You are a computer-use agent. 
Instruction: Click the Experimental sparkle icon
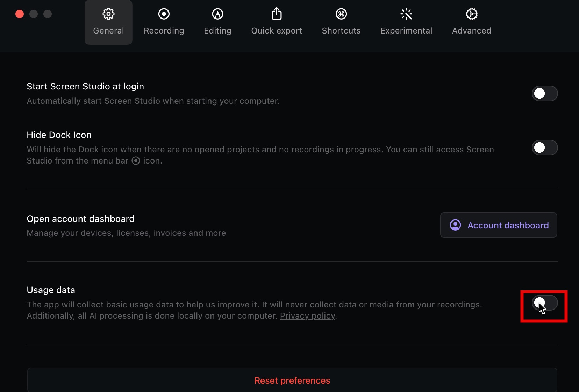[x=406, y=14]
